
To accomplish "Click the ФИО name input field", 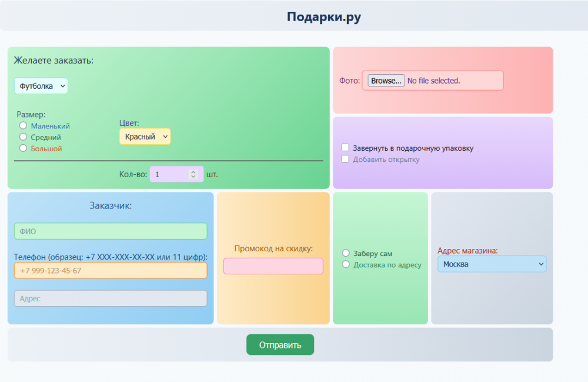I will click(111, 231).
